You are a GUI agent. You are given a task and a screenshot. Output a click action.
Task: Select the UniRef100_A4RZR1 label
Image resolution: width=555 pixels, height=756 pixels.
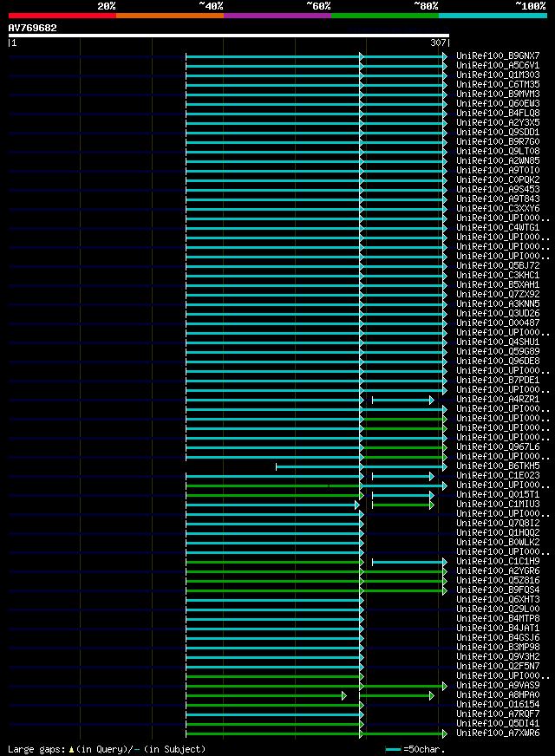(x=498, y=399)
